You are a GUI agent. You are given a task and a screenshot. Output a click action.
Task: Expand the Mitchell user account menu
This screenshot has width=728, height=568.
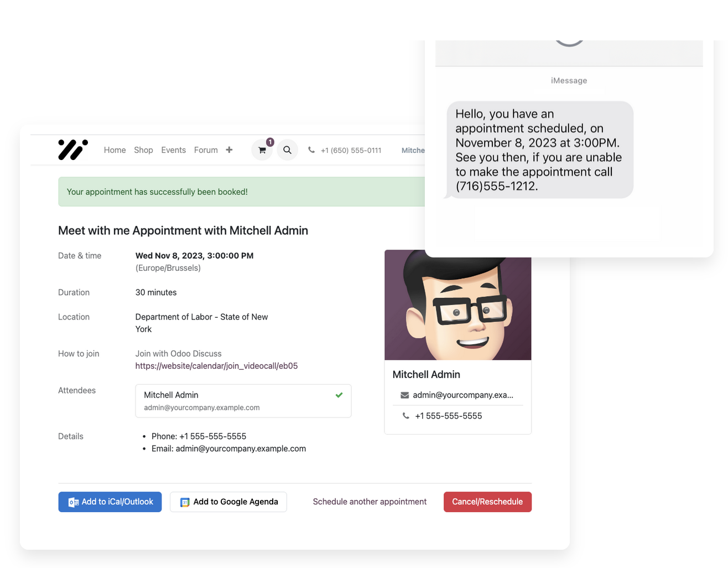413,150
